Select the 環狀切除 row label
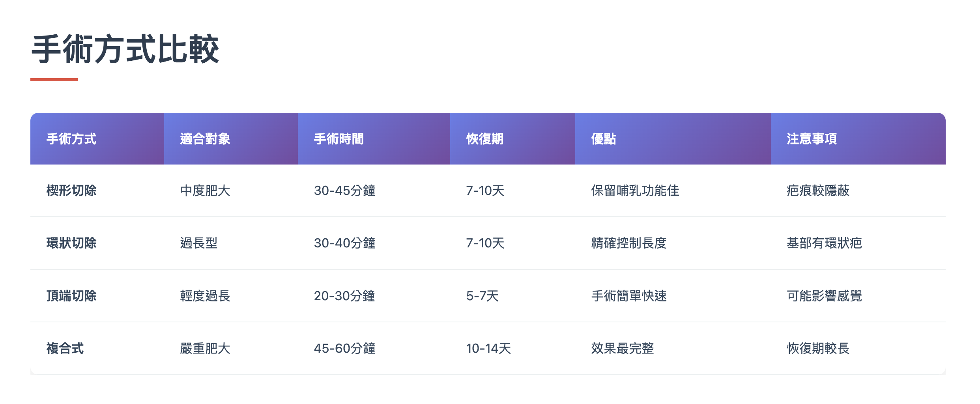Screen dimensions: 980x404 point(71,243)
